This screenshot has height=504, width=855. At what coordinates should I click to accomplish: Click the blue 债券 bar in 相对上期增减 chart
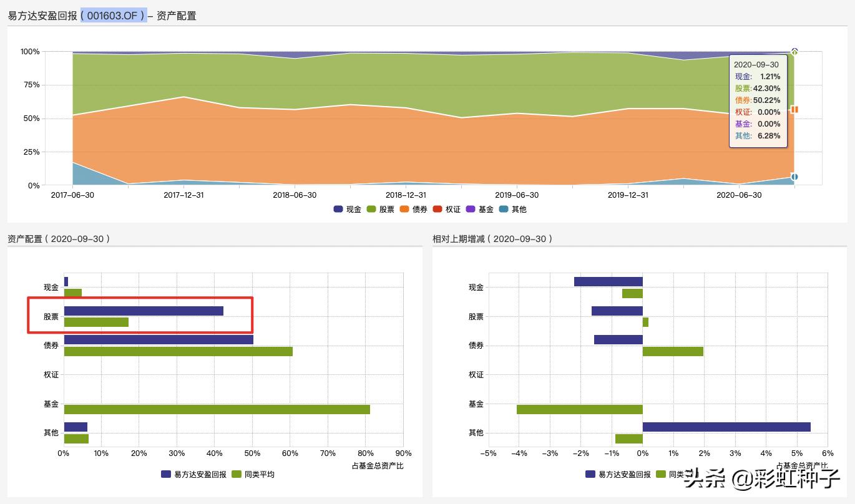[618, 339]
